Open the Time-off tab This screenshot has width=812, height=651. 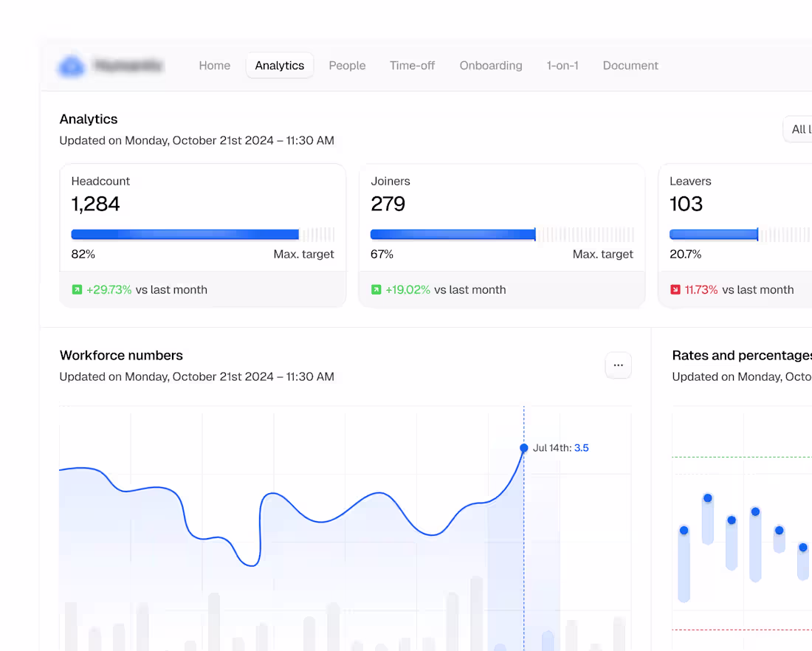coord(412,66)
